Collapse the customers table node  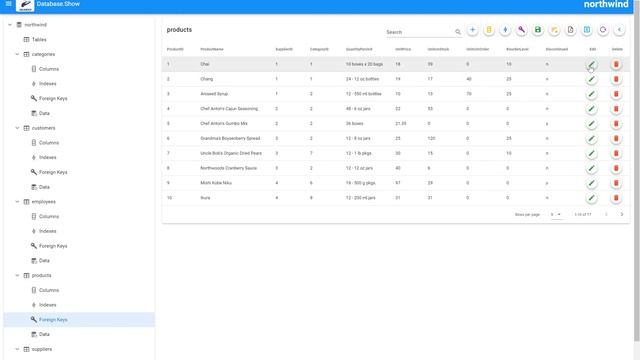click(17, 128)
